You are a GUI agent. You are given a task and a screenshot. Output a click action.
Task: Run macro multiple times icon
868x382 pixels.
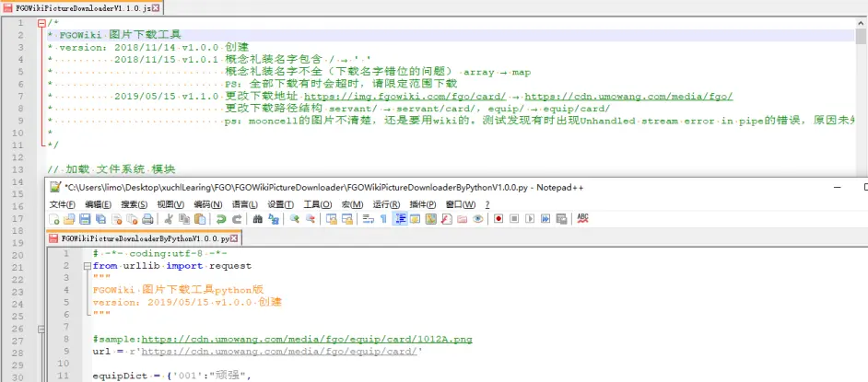545,219
